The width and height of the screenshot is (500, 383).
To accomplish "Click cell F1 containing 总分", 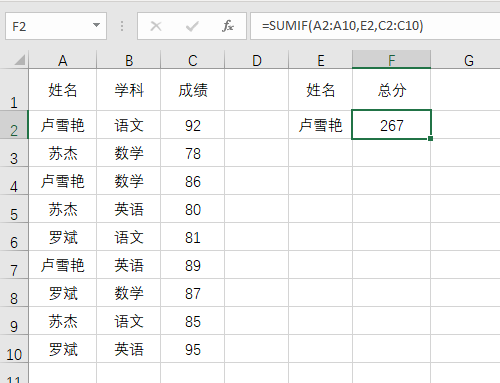I will (x=392, y=90).
